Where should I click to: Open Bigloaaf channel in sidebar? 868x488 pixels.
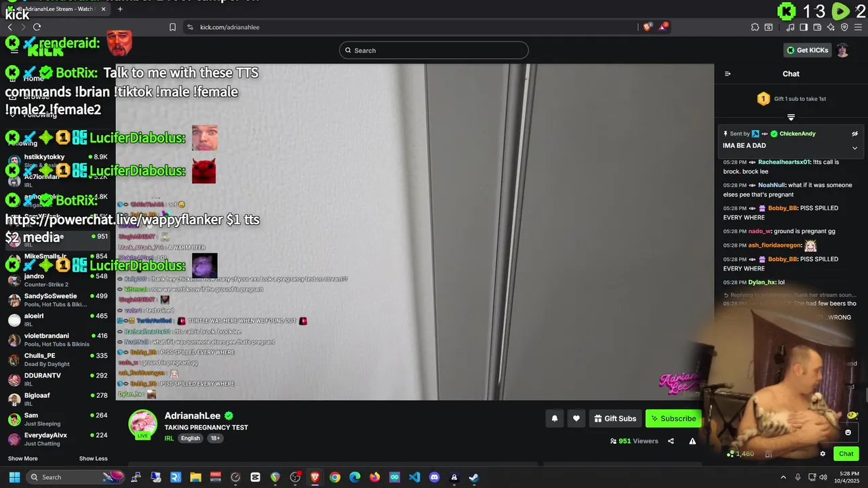(58, 399)
